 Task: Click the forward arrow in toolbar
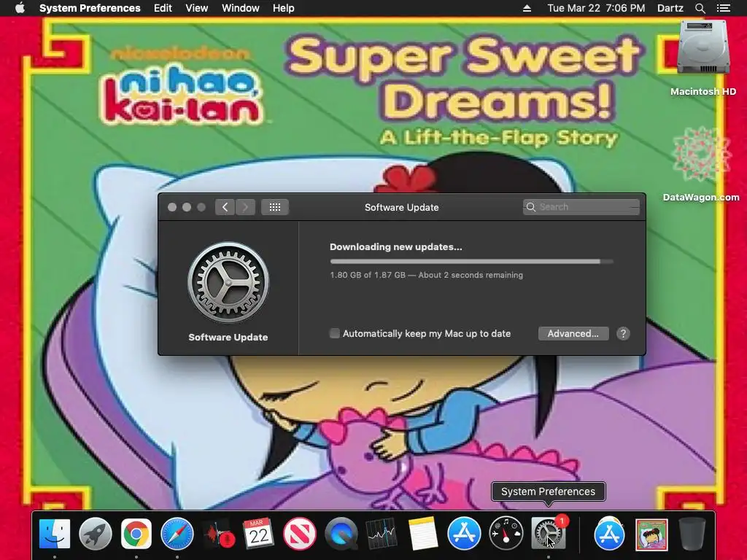pyautogui.click(x=245, y=207)
